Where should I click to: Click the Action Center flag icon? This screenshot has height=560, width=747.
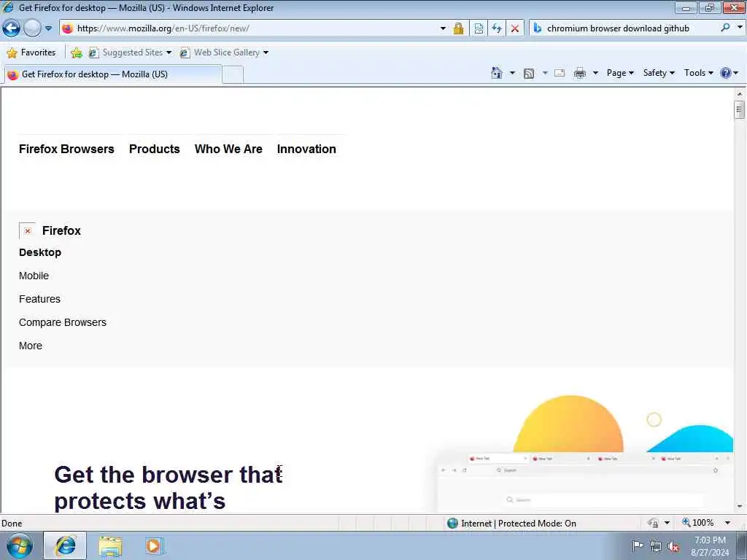[638, 545]
